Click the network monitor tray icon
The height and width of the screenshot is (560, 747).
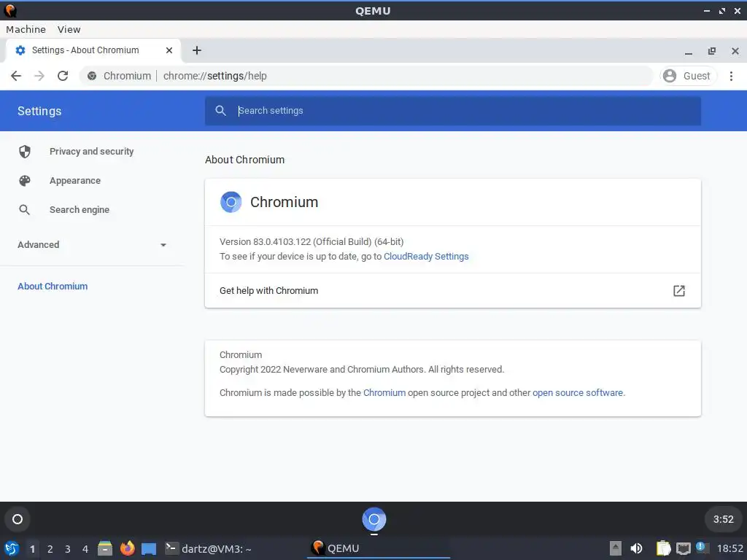tap(683, 548)
